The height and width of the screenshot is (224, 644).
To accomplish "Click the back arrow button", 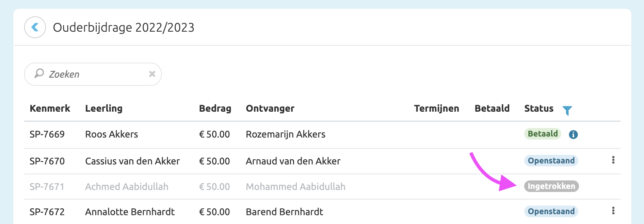I will coord(35,27).
